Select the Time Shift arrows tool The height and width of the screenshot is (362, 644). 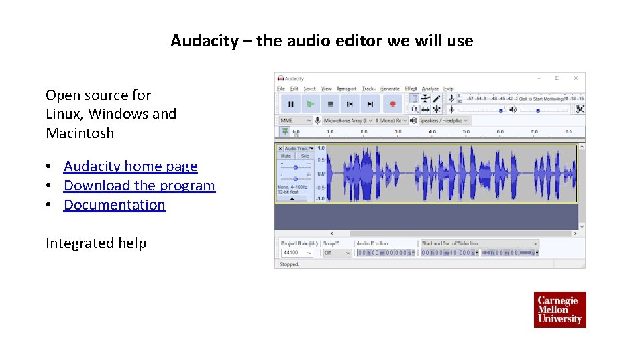point(425,109)
